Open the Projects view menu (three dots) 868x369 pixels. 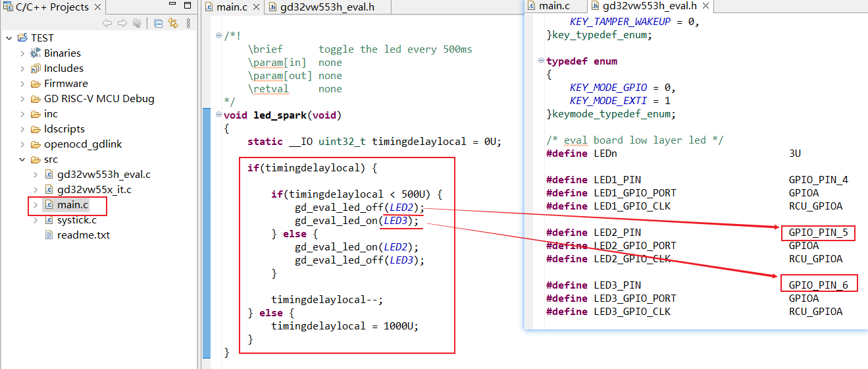coord(188,23)
